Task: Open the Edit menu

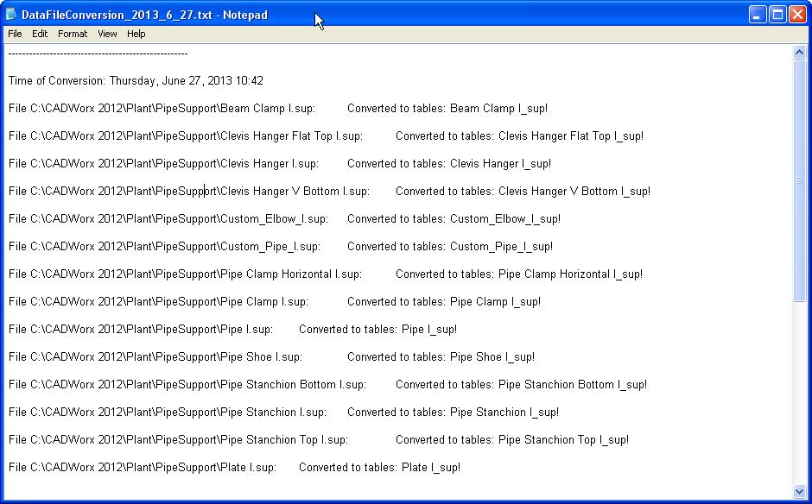Action: coord(40,34)
